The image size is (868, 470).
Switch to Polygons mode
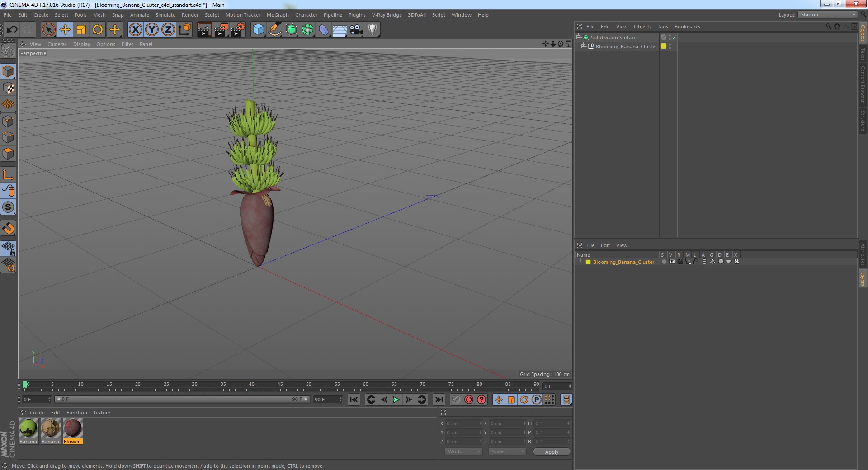click(8, 154)
